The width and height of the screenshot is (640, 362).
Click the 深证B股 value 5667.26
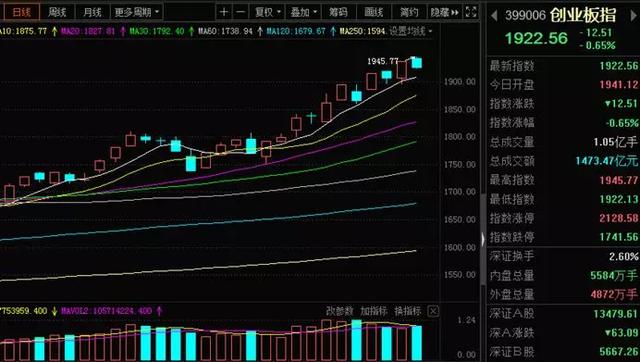point(619,351)
